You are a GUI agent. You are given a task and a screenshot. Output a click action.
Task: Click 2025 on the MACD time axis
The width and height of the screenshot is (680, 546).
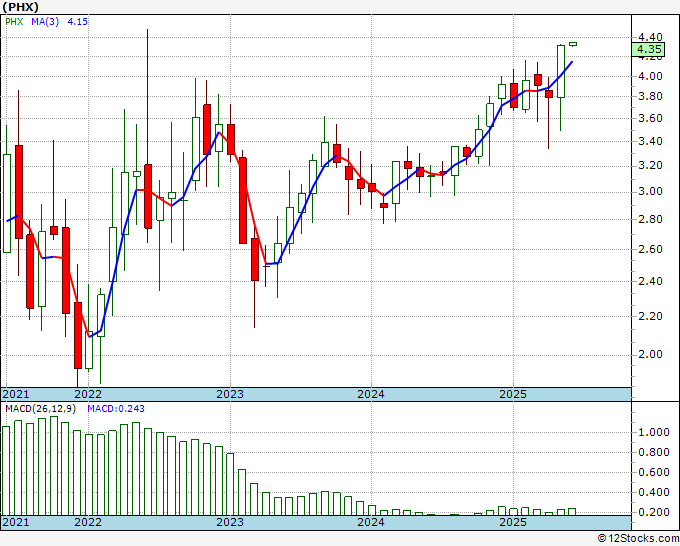513,522
